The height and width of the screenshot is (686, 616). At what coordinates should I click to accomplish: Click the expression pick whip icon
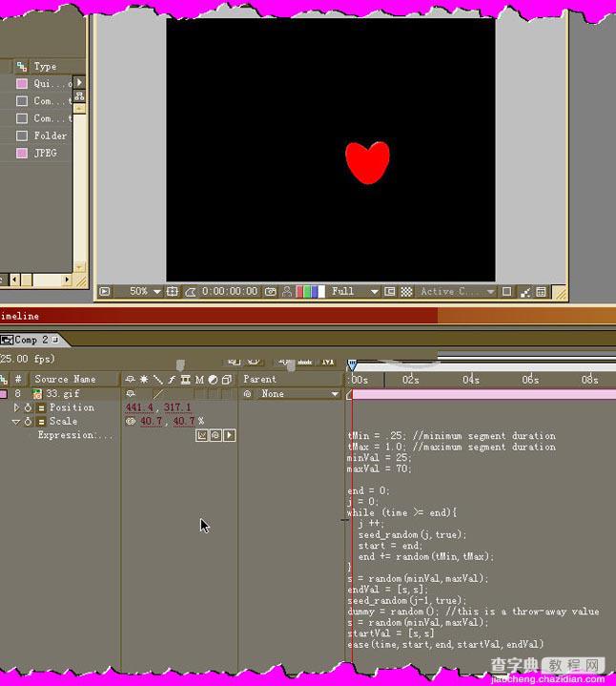click(x=216, y=435)
